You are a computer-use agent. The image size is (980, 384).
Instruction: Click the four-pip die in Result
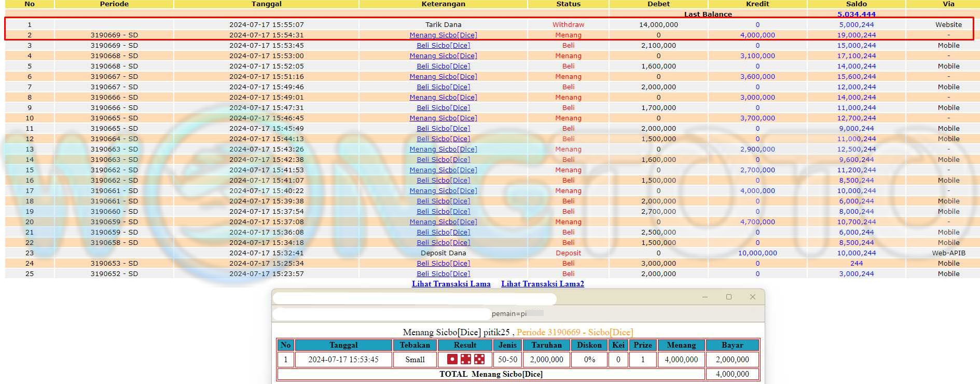tap(466, 359)
